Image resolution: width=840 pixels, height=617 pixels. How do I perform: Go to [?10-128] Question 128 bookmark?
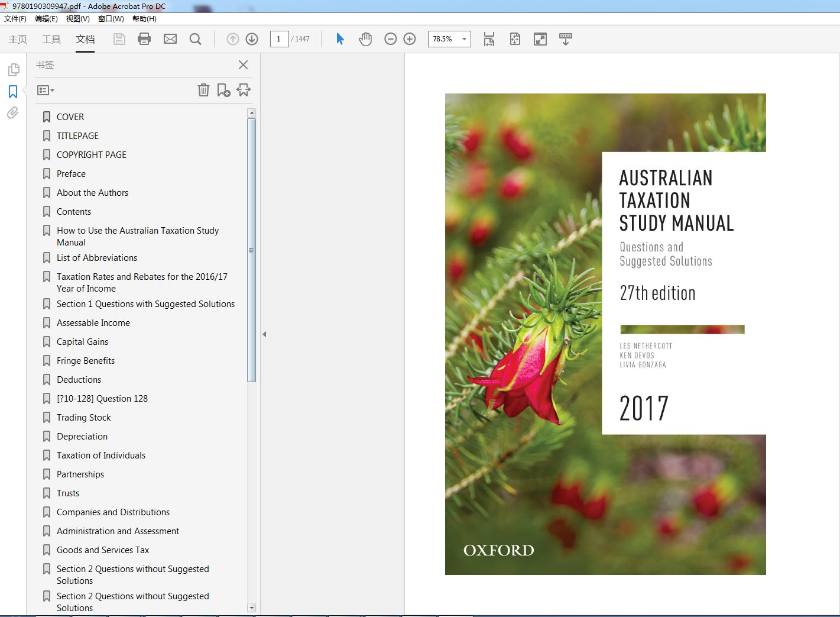tap(102, 399)
